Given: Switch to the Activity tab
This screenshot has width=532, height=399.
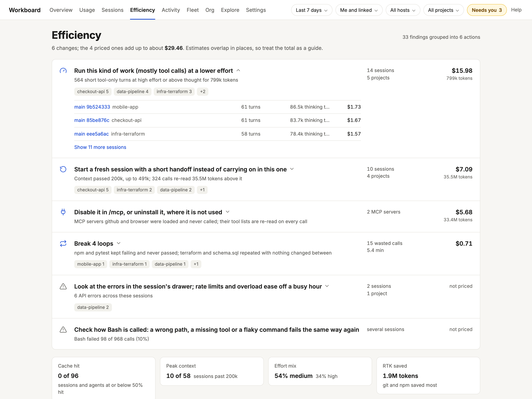Looking at the screenshot, I should (171, 10).
